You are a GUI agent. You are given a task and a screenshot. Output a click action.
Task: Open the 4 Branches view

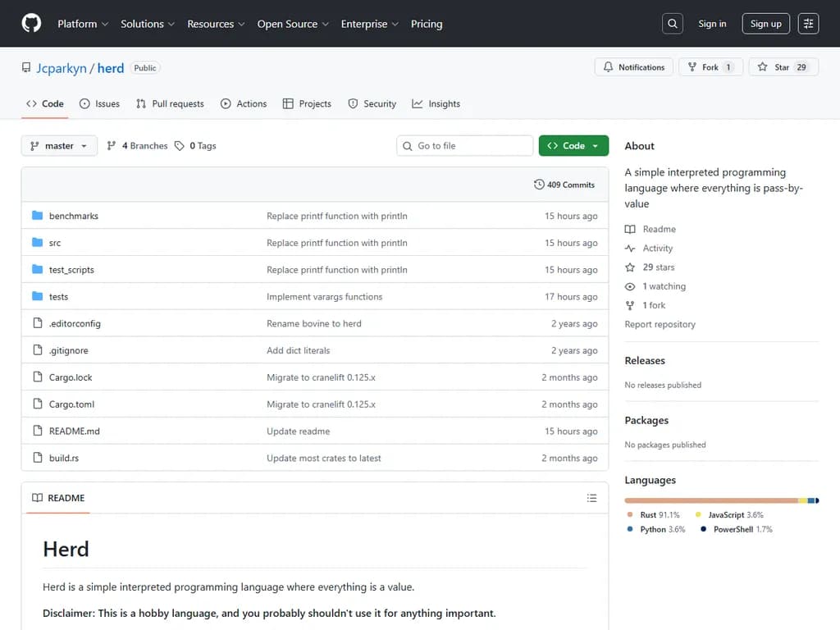click(x=136, y=145)
